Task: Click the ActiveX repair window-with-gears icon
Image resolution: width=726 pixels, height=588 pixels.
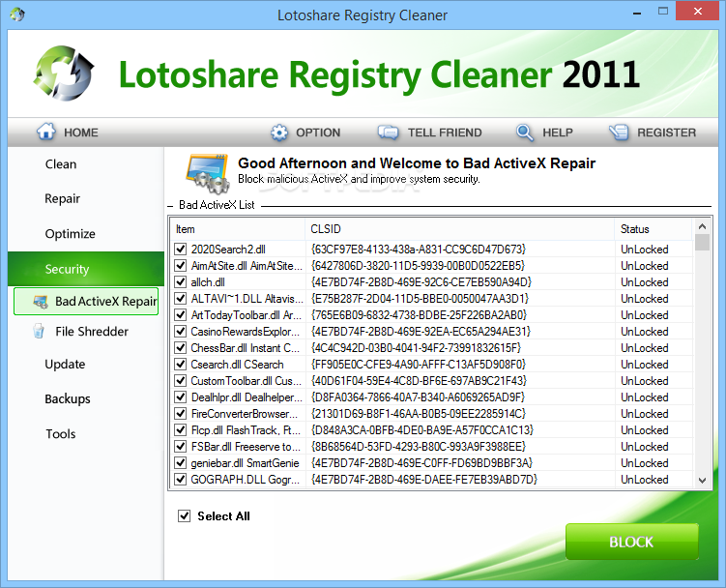Action: point(209,173)
